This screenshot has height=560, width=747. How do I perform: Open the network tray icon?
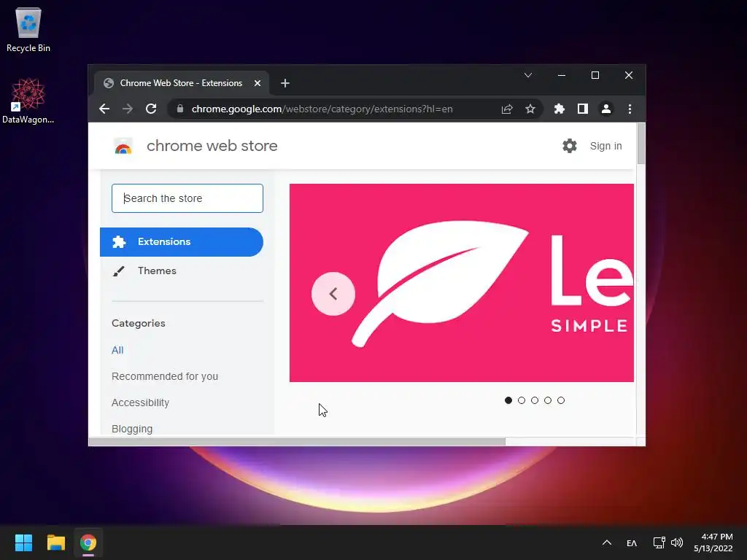click(x=659, y=542)
